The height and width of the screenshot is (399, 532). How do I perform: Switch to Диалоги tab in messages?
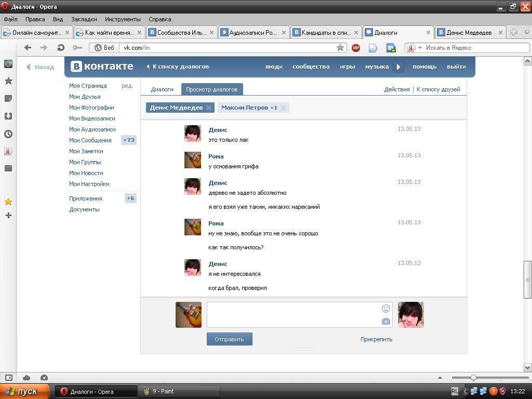(162, 89)
